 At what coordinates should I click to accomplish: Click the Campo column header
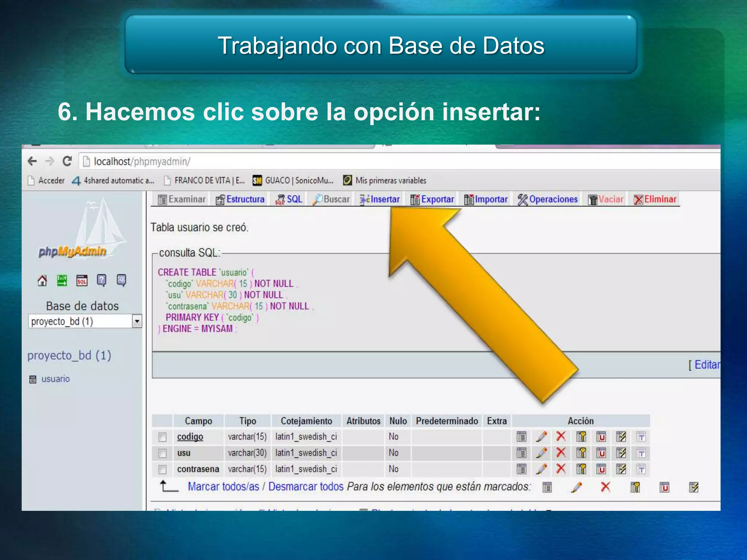coord(198,421)
